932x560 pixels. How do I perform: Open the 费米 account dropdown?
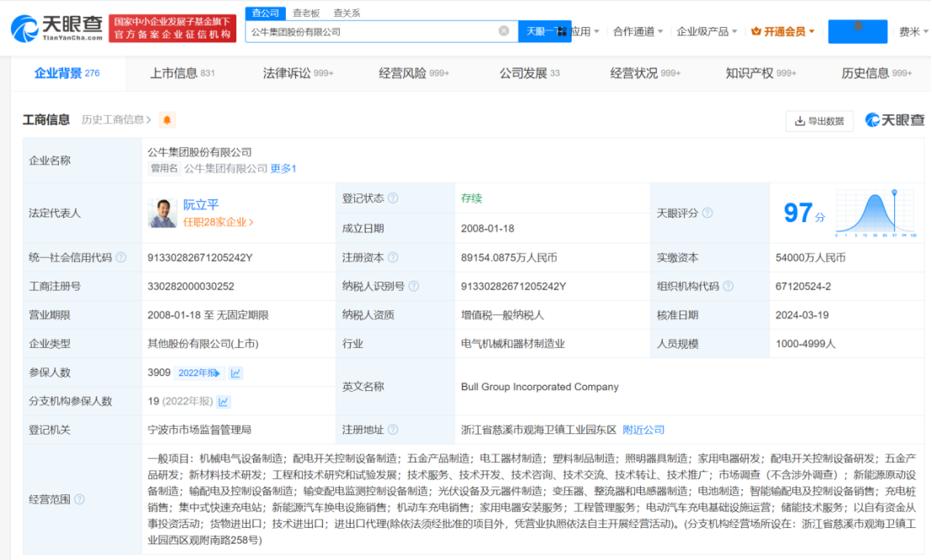[913, 31]
